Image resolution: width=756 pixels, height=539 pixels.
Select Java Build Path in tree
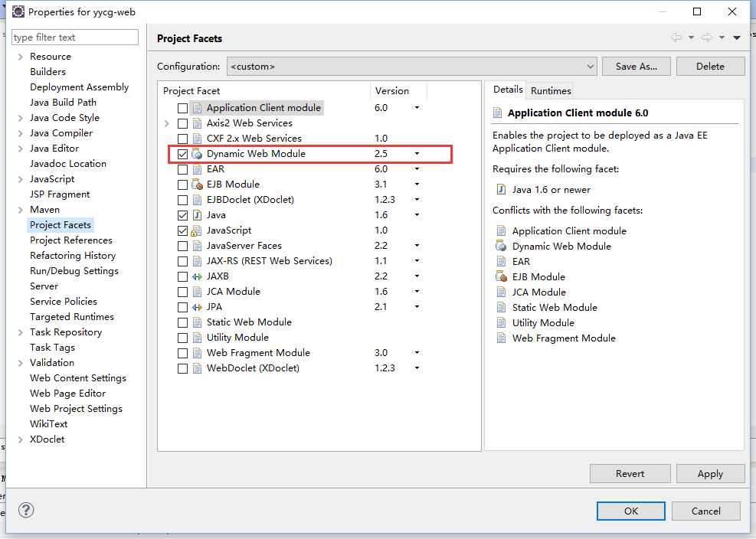point(63,103)
